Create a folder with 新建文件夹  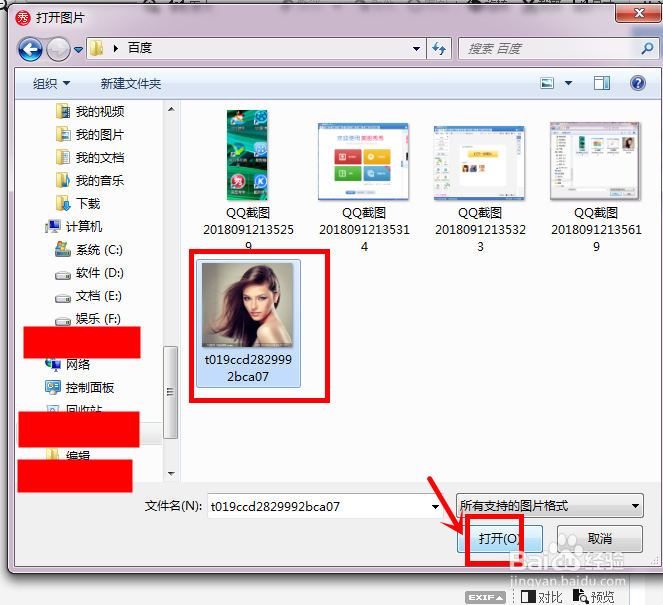point(131,83)
